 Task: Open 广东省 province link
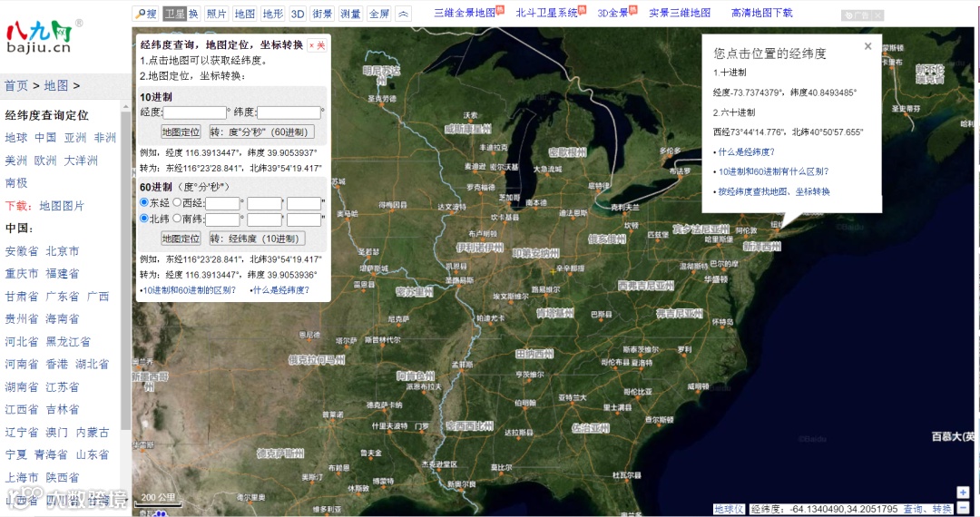(x=63, y=296)
